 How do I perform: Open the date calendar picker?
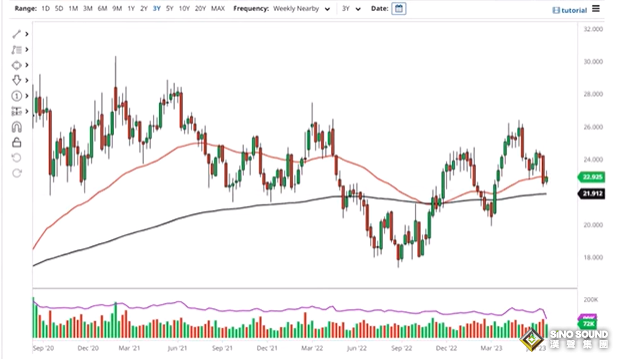pyautogui.click(x=399, y=9)
